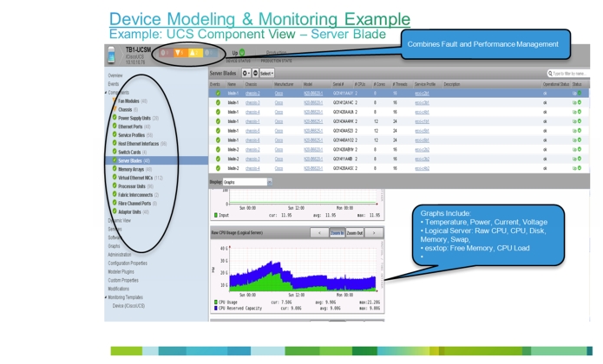This screenshot has height=364, width=603.
Task: Sort by the # Cores column header
Action: pyautogui.click(x=379, y=84)
